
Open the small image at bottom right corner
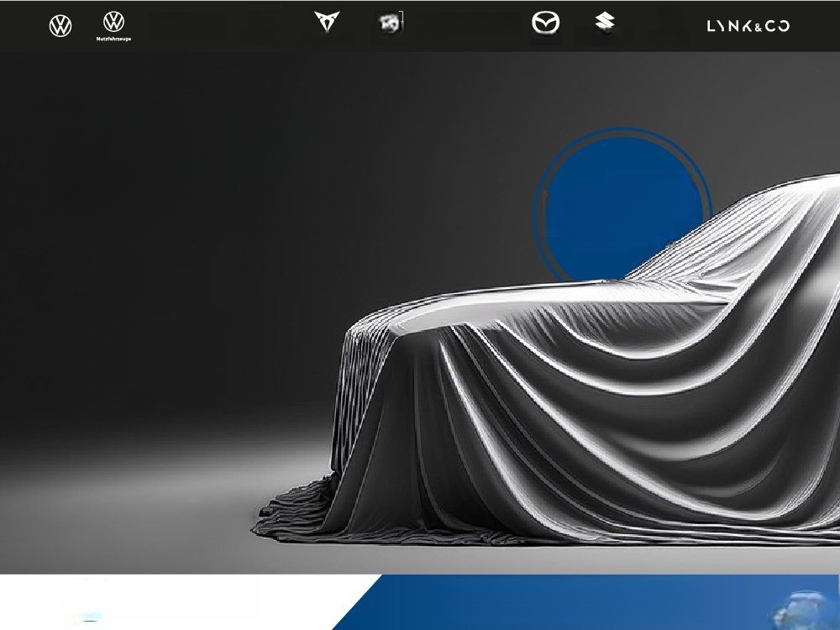click(x=811, y=608)
